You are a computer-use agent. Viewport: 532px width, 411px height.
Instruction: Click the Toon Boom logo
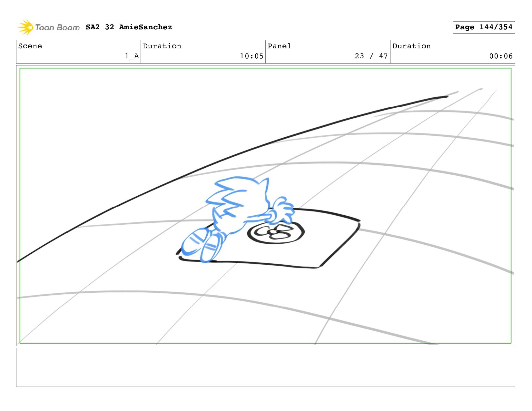(x=48, y=27)
